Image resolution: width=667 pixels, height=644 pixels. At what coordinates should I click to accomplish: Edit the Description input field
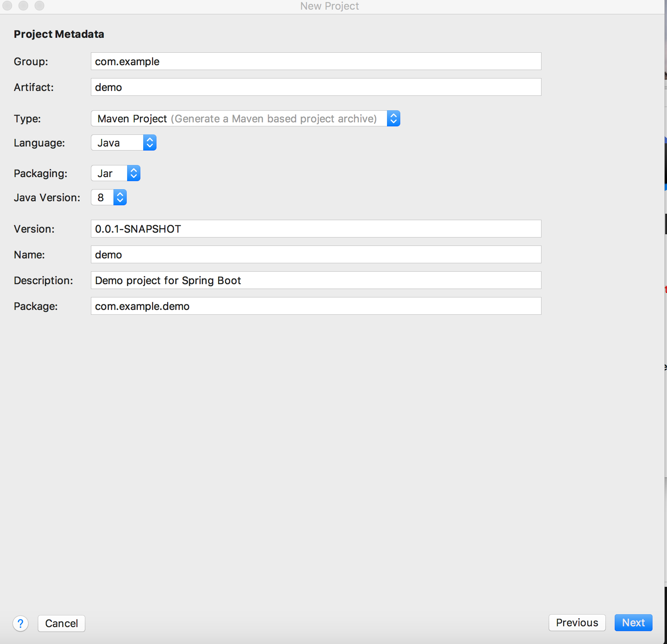[316, 280]
